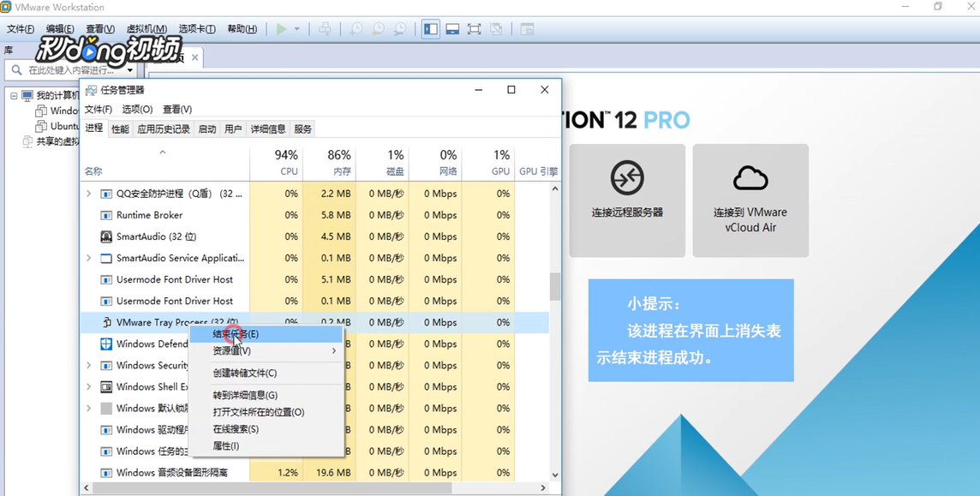This screenshot has height=496, width=980.
Task: Enter full screen mode icon
Action: coord(475,29)
